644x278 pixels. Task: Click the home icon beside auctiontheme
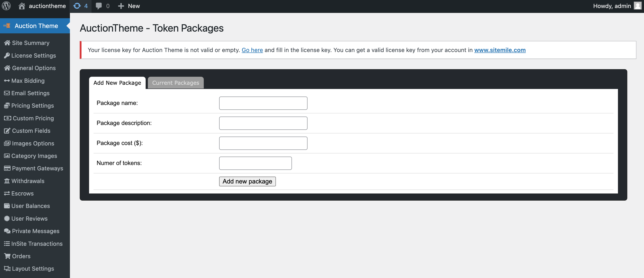[x=22, y=6]
